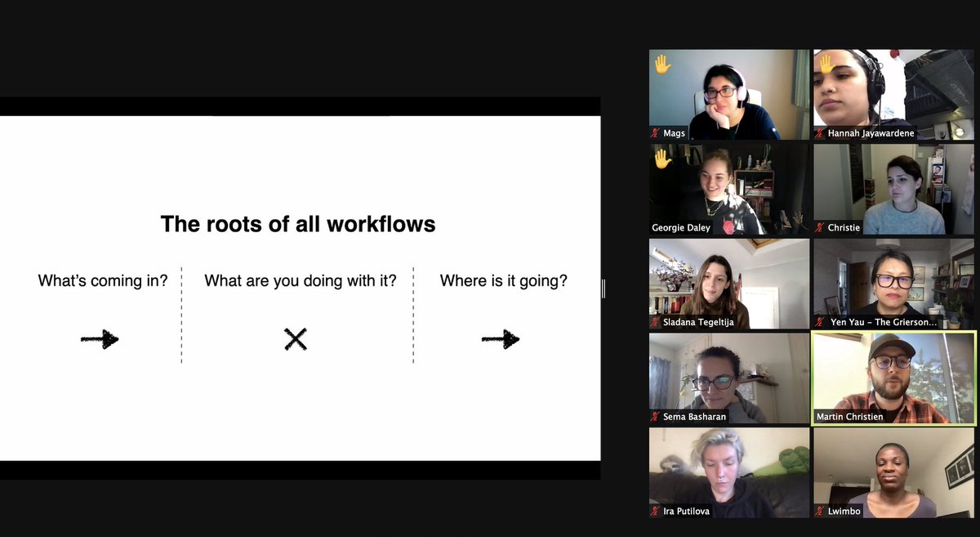Click the 'Mags' name label
Image resolution: width=980 pixels, height=537 pixels.
point(674,133)
